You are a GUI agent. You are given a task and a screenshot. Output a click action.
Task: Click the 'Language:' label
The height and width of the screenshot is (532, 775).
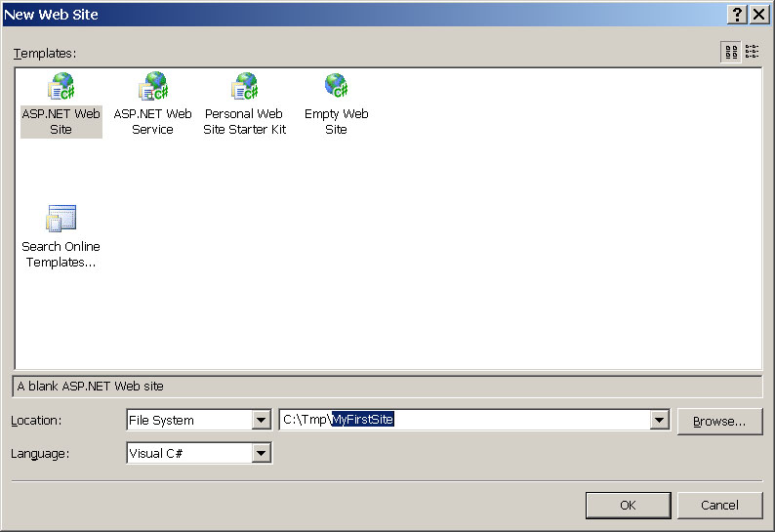point(40,453)
